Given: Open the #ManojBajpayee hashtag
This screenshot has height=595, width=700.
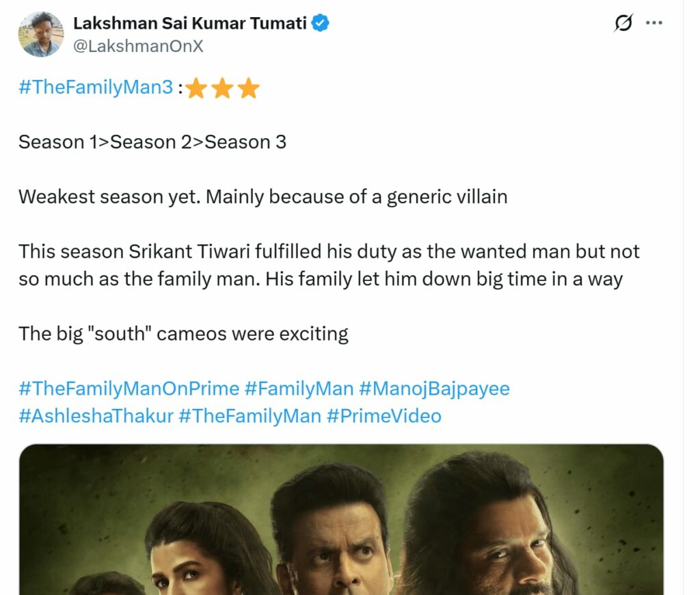Looking at the screenshot, I should click(434, 388).
